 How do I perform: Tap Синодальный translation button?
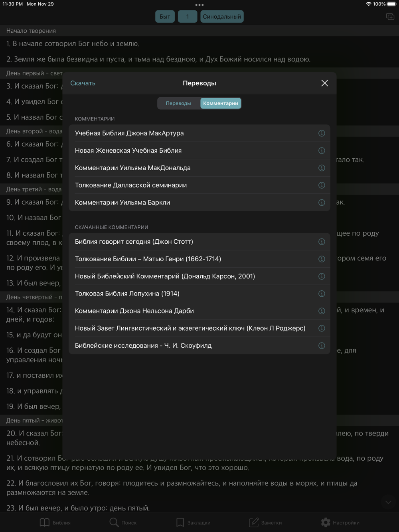222,17
